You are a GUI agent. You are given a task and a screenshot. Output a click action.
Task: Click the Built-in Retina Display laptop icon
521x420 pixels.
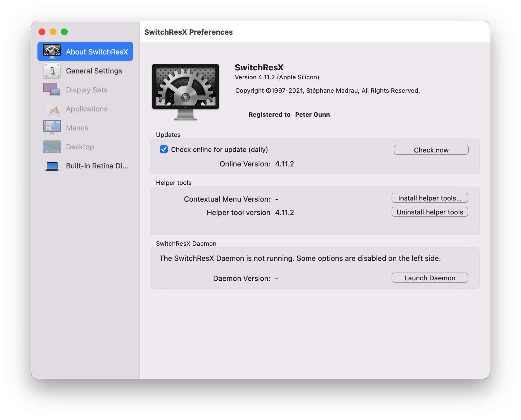52,166
